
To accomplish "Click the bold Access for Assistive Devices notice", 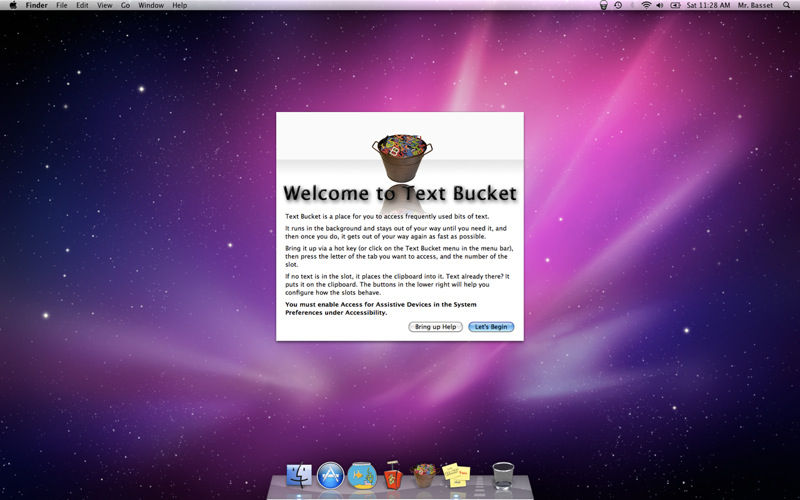I will 381,308.
